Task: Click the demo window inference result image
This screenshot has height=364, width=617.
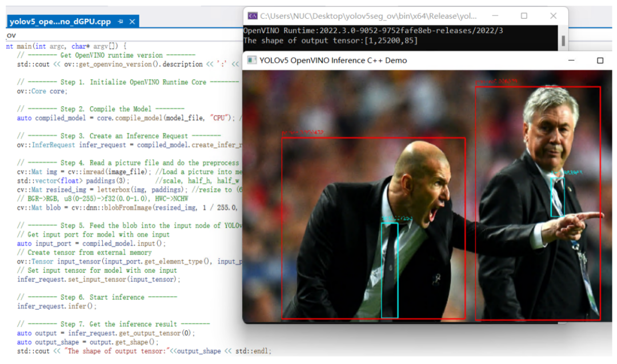Action: [427, 196]
